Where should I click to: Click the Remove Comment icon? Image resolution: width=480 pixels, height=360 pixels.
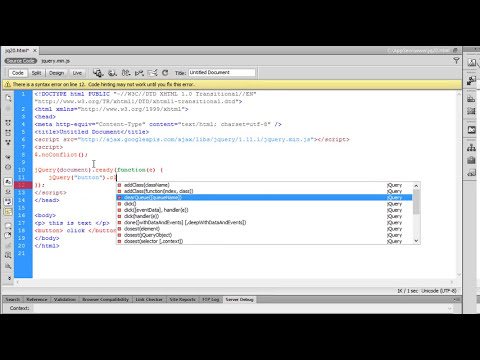click(8, 235)
